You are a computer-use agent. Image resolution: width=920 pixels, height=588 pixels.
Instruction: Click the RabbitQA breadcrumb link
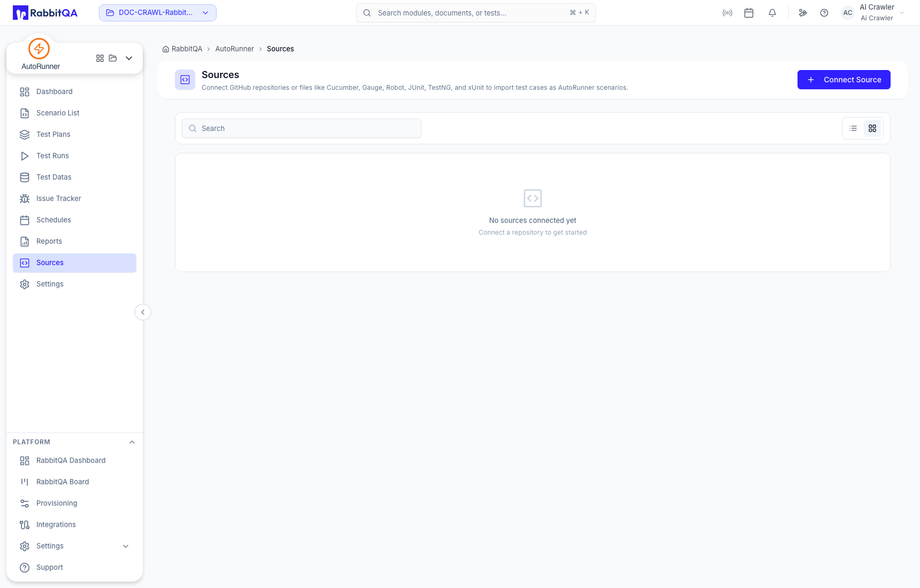click(187, 49)
